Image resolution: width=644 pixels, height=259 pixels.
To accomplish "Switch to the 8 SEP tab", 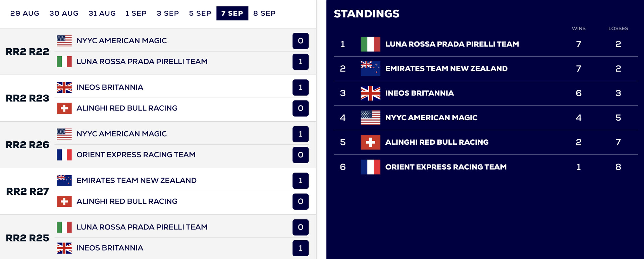I will click(x=264, y=13).
